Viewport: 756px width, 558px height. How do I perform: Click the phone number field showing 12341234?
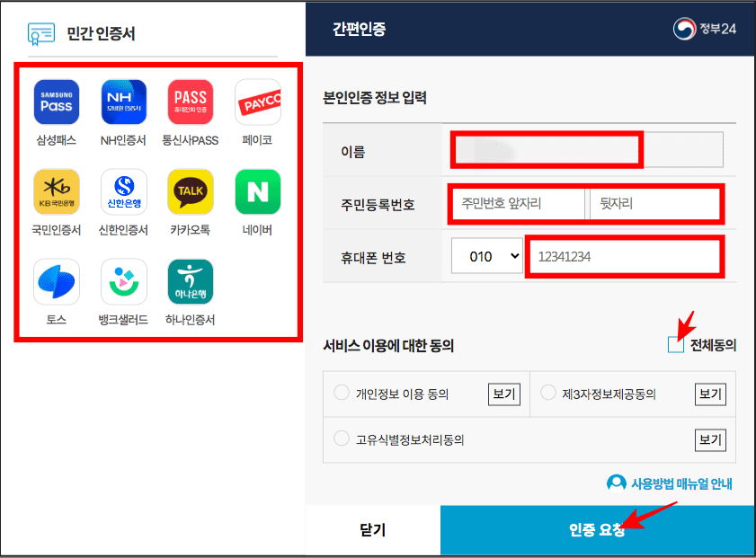point(625,256)
